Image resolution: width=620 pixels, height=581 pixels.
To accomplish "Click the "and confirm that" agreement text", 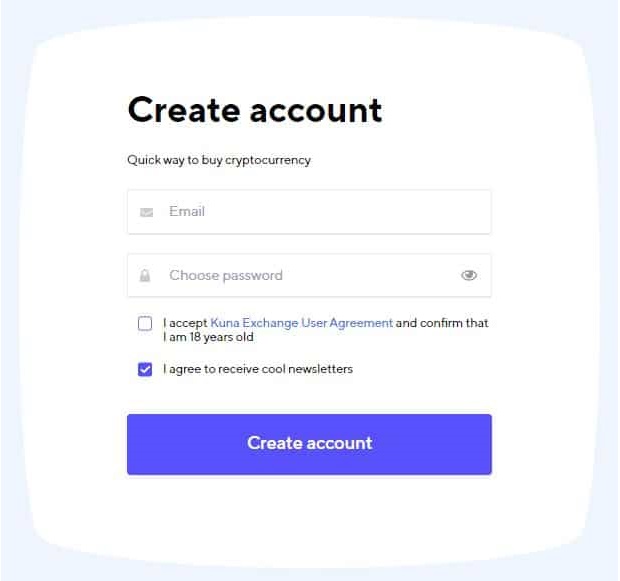I will pos(442,323).
